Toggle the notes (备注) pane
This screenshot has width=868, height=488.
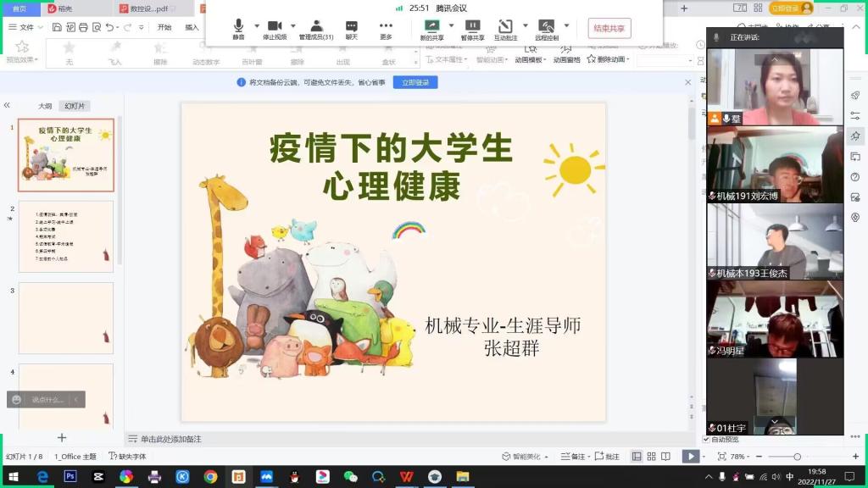point(574,457)
